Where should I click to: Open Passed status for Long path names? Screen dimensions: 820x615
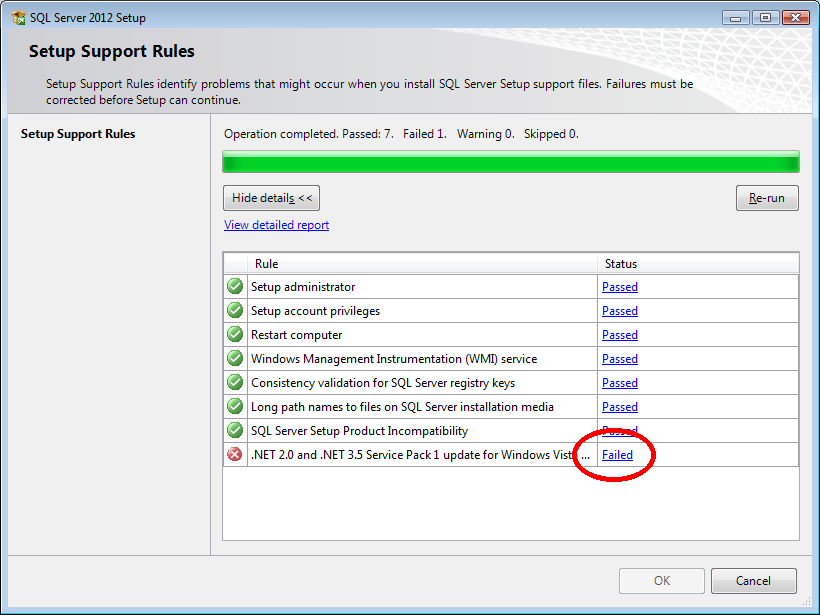point(620,407)
